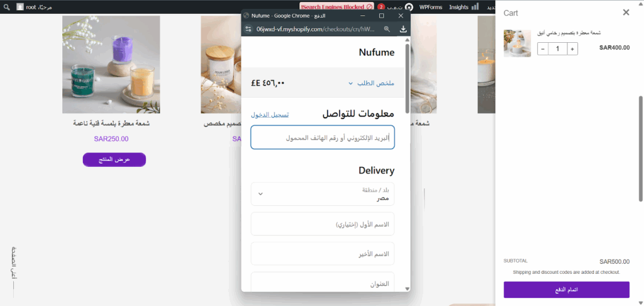Focus the email or mobile number field

pos(323,137)
